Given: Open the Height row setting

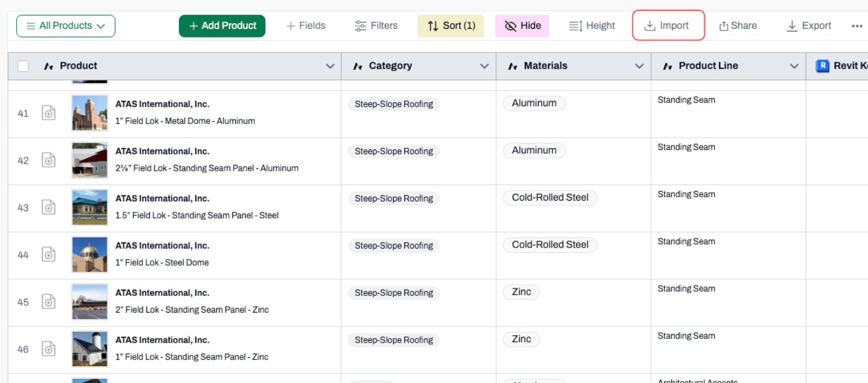Looking at the screenshot, I should point(592,26).
